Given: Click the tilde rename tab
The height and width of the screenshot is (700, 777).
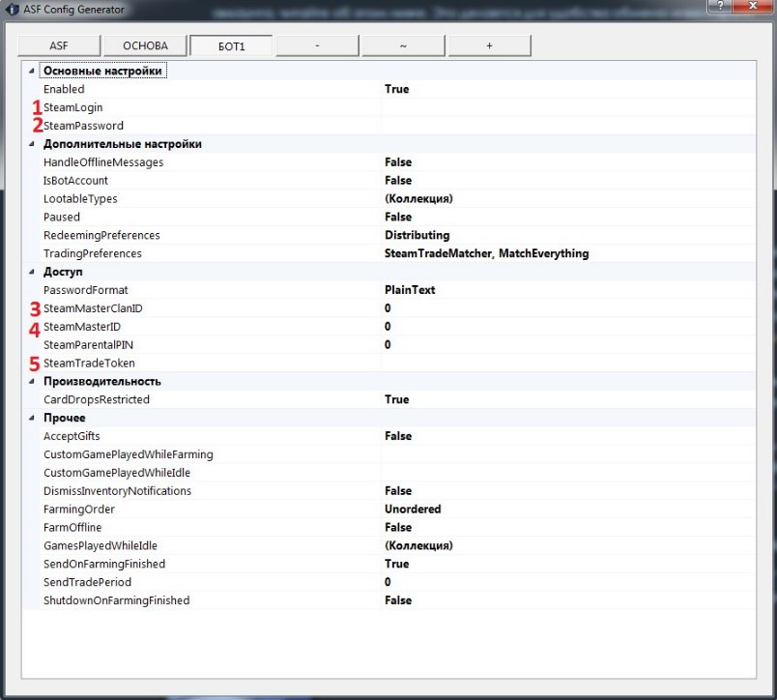Looking at the screenshot, I should coord(403,45).
